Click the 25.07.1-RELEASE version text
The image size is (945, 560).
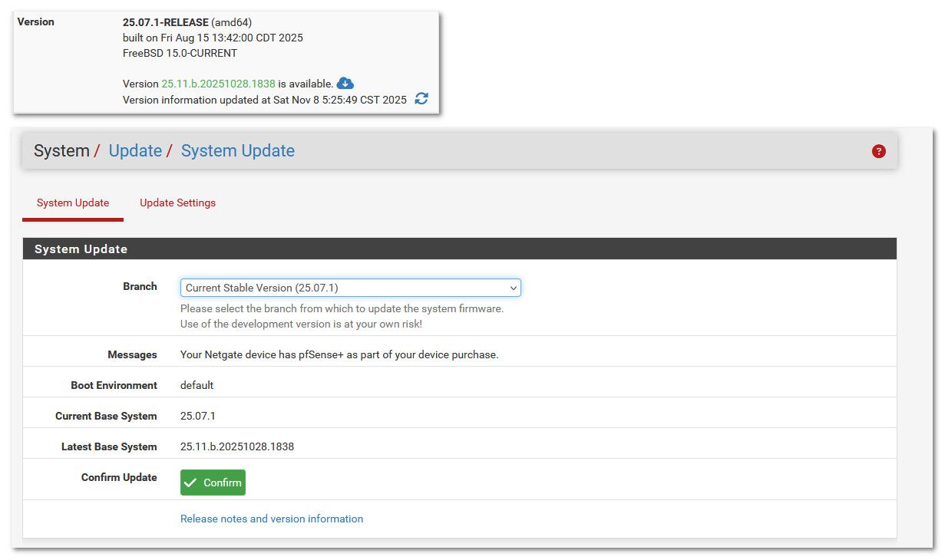click(x=165, y=22)
